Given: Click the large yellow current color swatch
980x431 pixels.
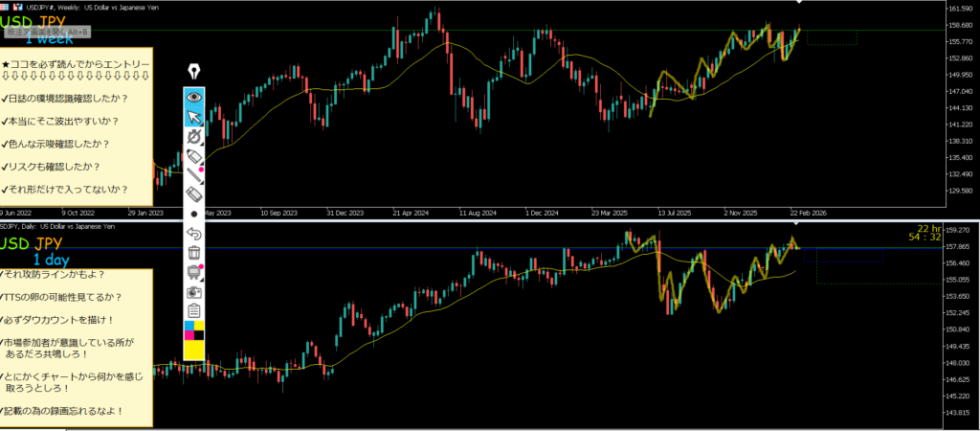Looking at the screenshot, I should point(193,350).
